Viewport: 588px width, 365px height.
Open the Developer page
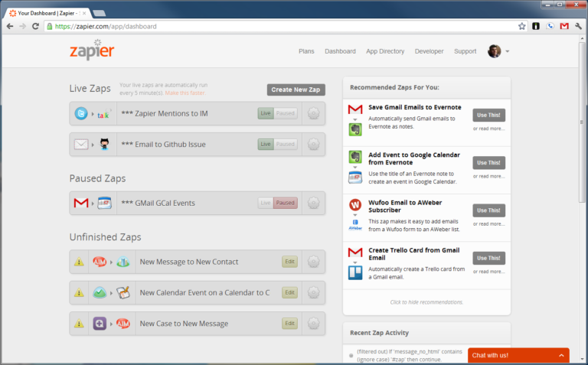[x=429, y=51]
